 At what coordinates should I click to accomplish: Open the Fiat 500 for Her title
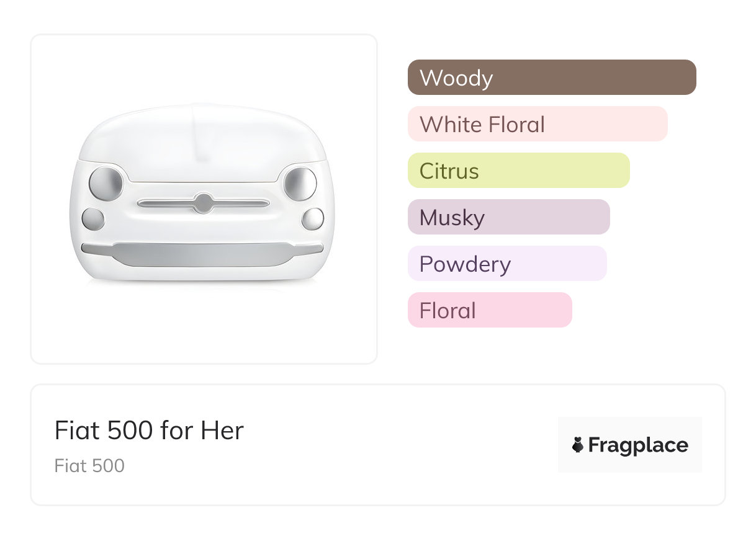coord(149,431)
